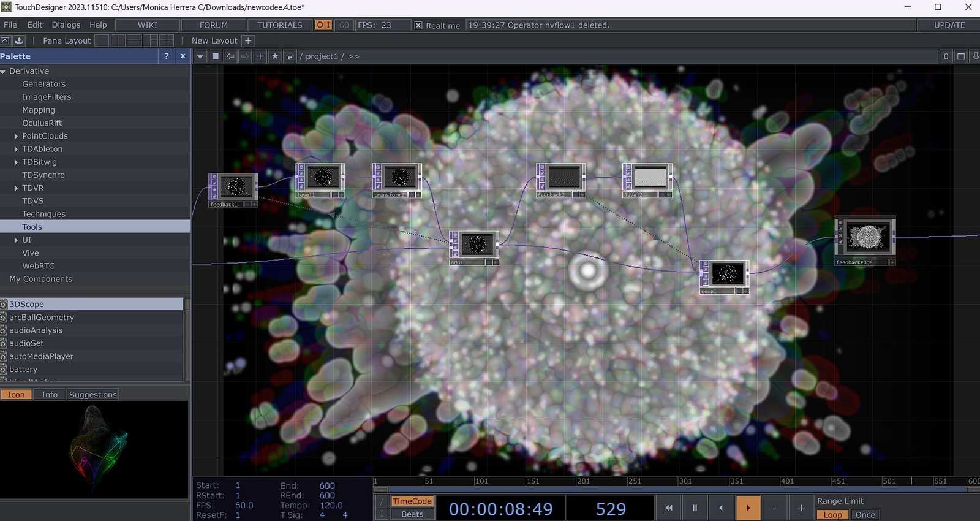The height and width of the screenshot is (521, 980).
Task: Click the play forward button
Action: pos(748,508)
